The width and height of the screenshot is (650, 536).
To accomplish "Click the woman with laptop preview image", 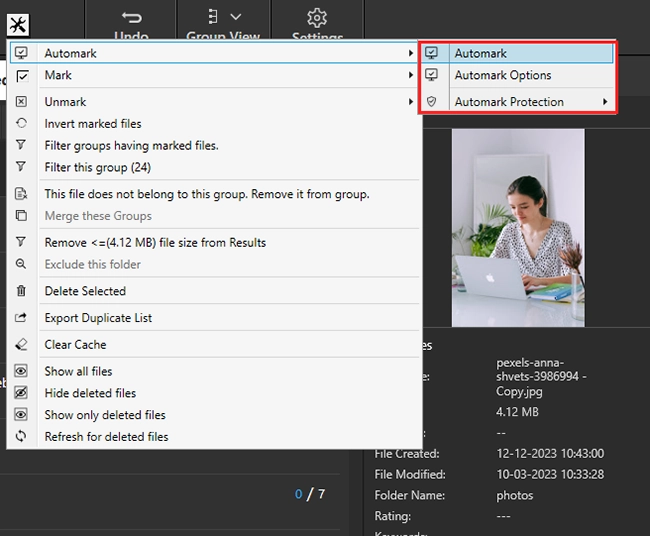I will (518, 228).
